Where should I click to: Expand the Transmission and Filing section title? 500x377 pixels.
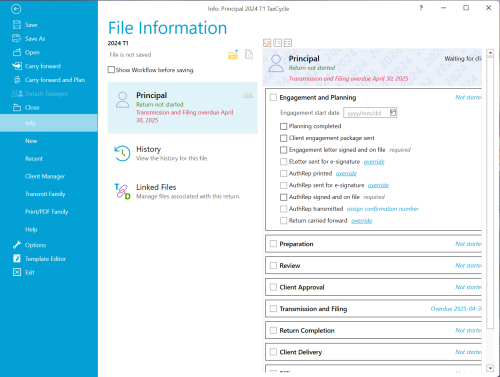(313, 309)
